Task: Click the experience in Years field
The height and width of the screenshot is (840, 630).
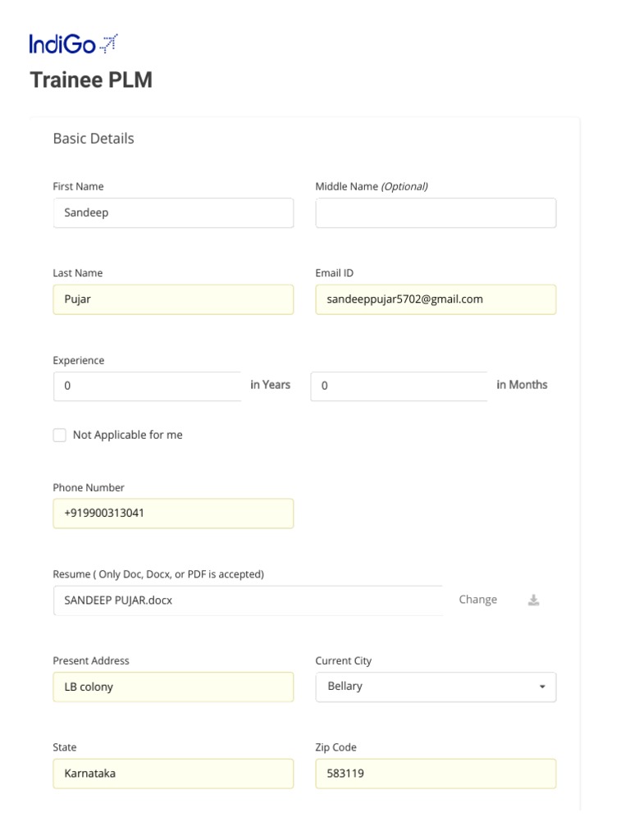Action: pyautogui.click(x=148, y=386)
